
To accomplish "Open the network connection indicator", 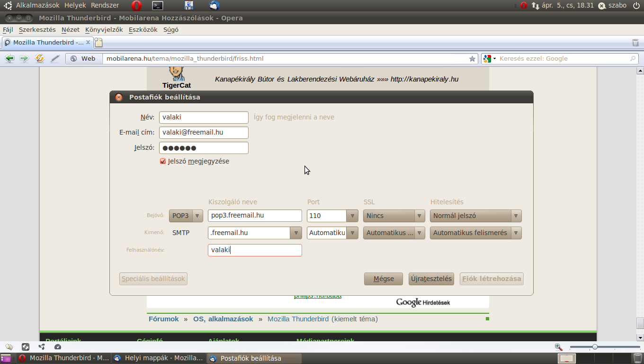I will [x=536, y=6].
